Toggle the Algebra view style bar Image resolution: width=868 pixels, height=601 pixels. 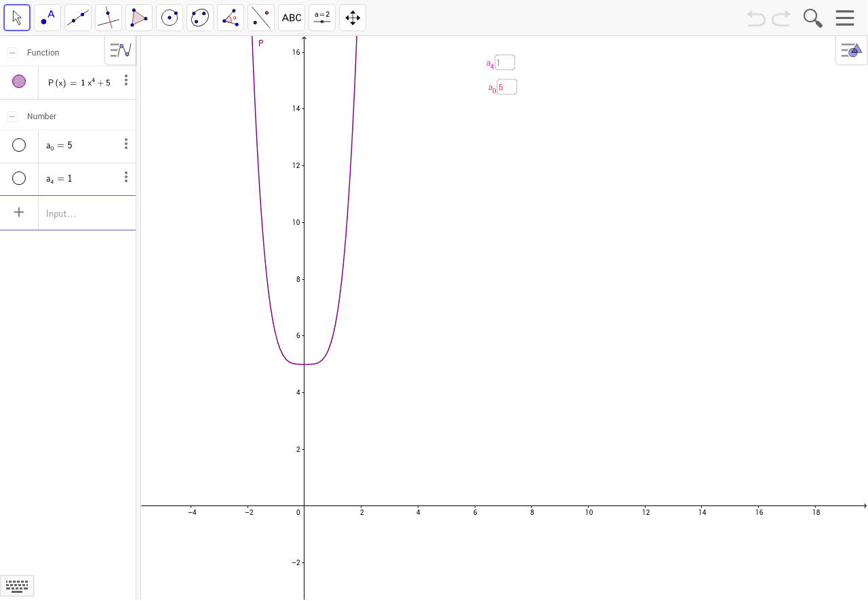click(121, 50)
